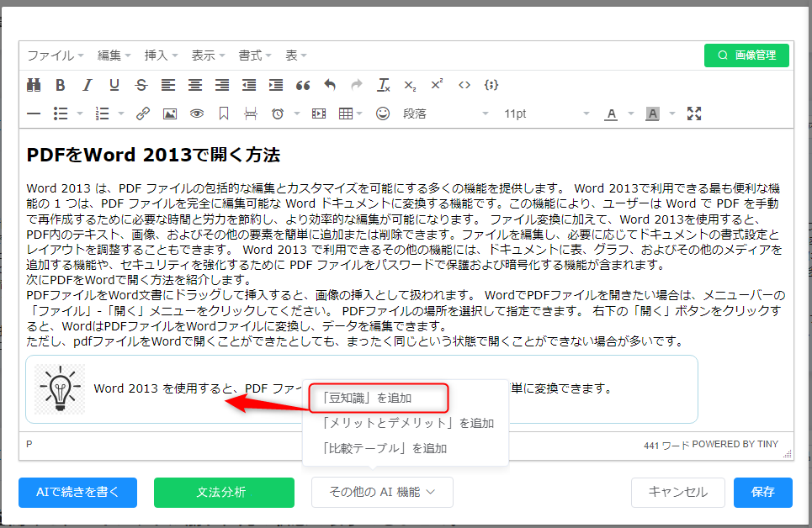Toggle strikethrough formatting
The image size is (812, 528).
(141, 85)
